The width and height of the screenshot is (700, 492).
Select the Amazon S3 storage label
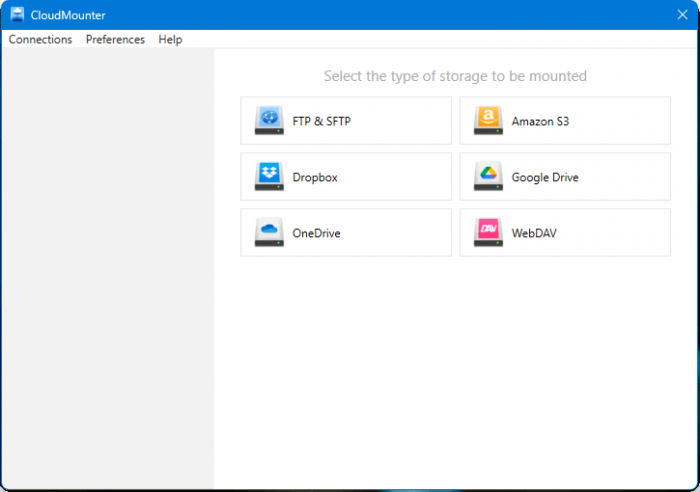[540, 122]
